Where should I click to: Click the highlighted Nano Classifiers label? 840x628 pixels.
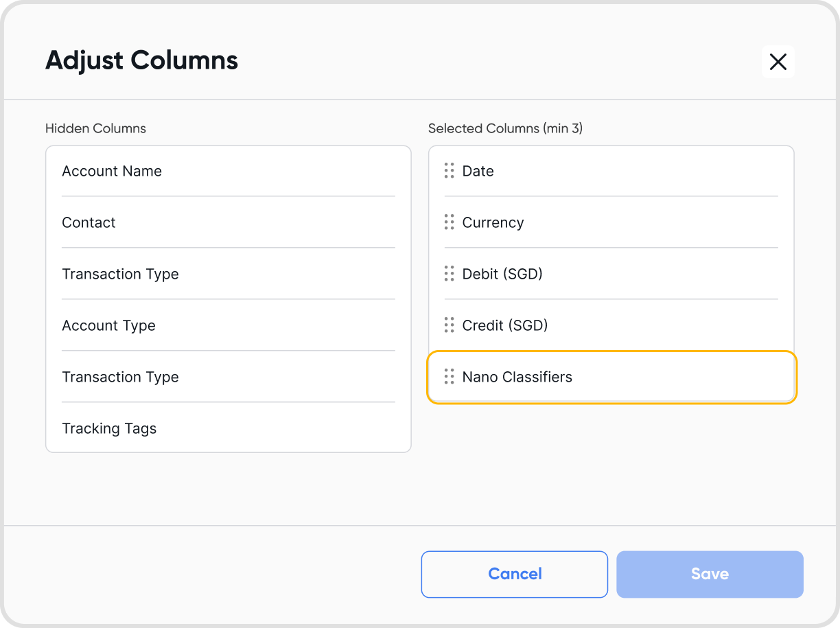517,377
